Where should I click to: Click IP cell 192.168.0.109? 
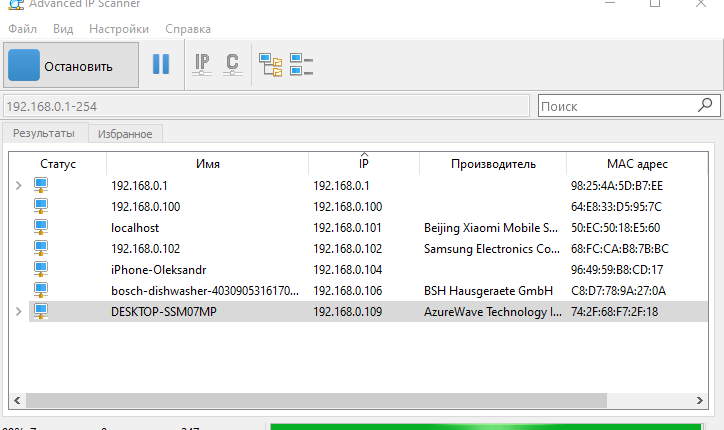(347, 312)
